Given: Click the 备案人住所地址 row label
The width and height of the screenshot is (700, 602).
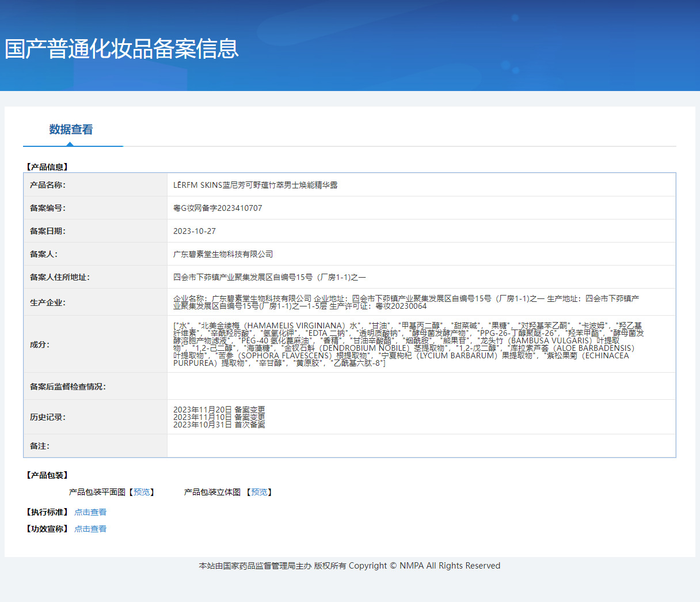Looking at the screenshot, I should point(60,277).
